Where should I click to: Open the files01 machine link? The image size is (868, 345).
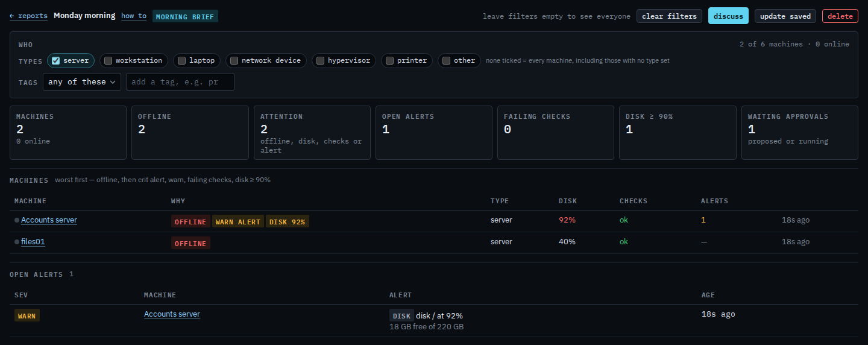[x=33, y=242]
